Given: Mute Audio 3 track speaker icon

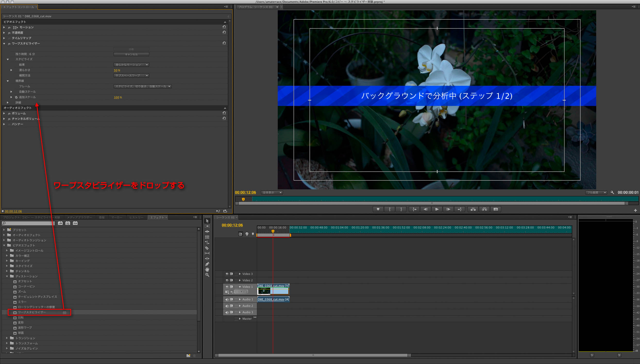Looking at the screenshot, I should (227, 312).
